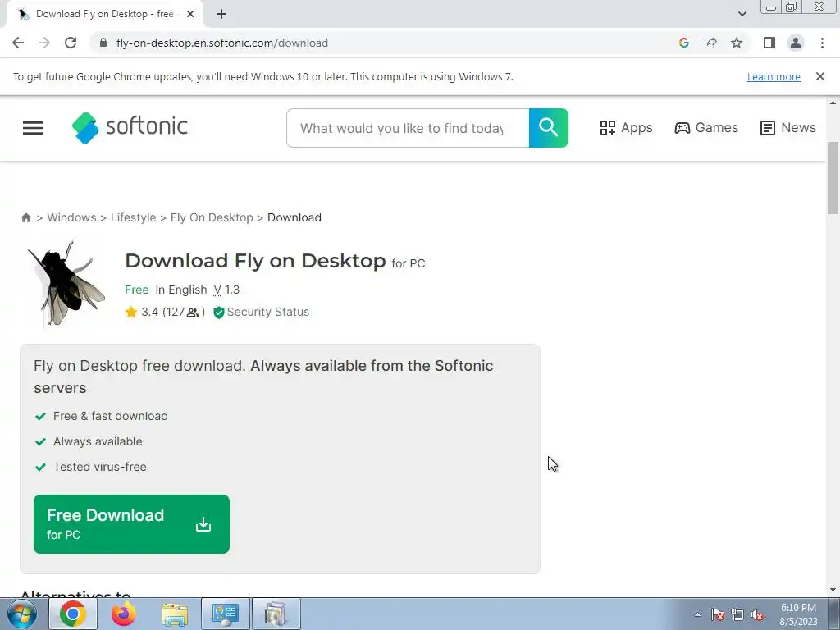This screenshot has width=840, height=630.
Task: Select the Download Fly on Desktop tab
Action: 105,14
